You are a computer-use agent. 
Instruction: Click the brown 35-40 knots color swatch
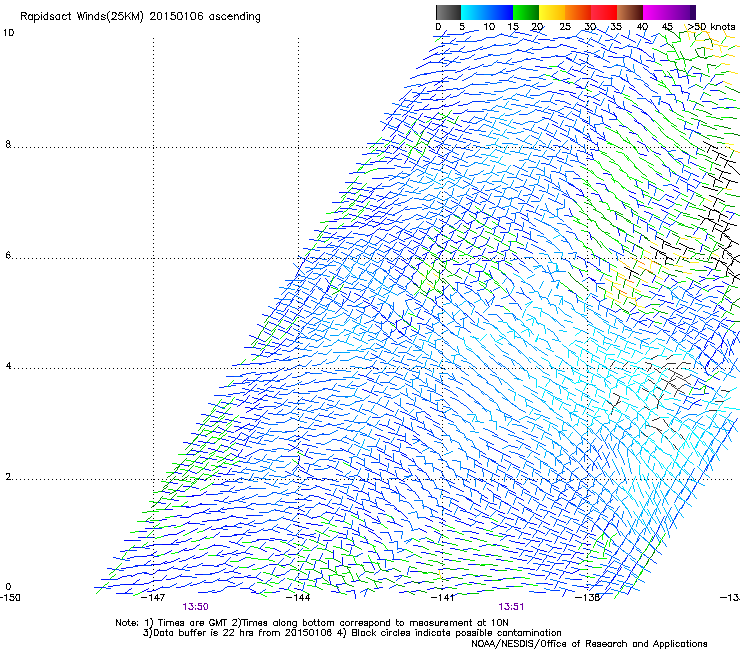[x=630, y=12]
